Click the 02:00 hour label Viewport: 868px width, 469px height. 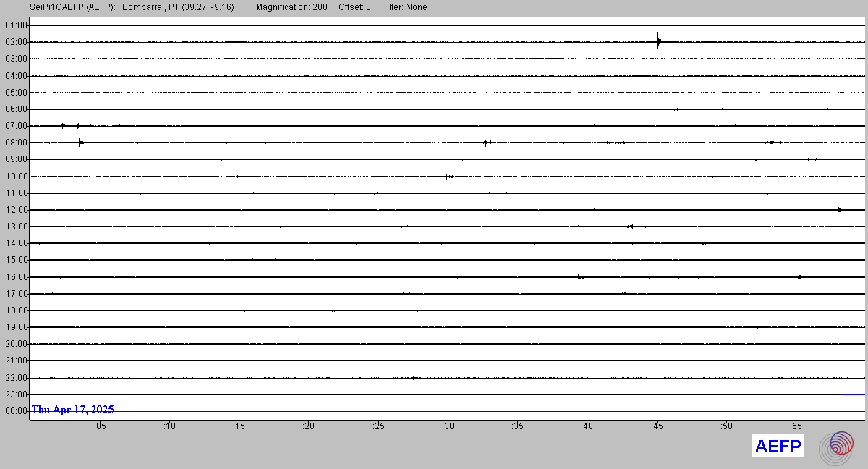coord(15,42)
